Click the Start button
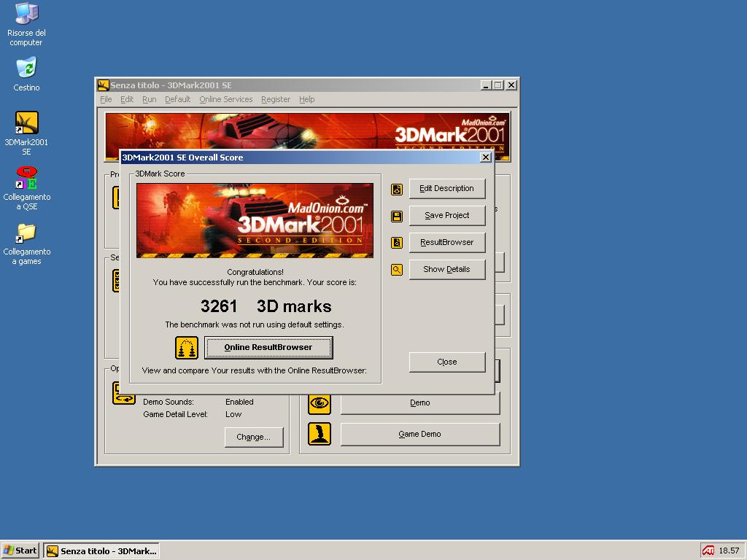Screen dimensions: 747x560 click(20, 551)
